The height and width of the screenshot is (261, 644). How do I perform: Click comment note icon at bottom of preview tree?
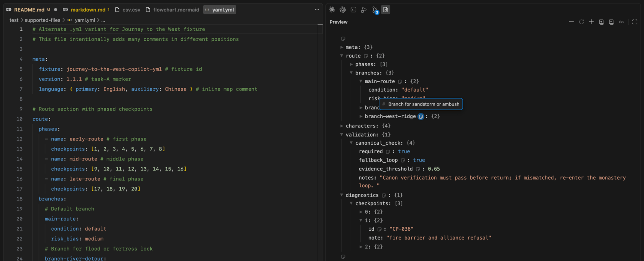pos(343,257)
